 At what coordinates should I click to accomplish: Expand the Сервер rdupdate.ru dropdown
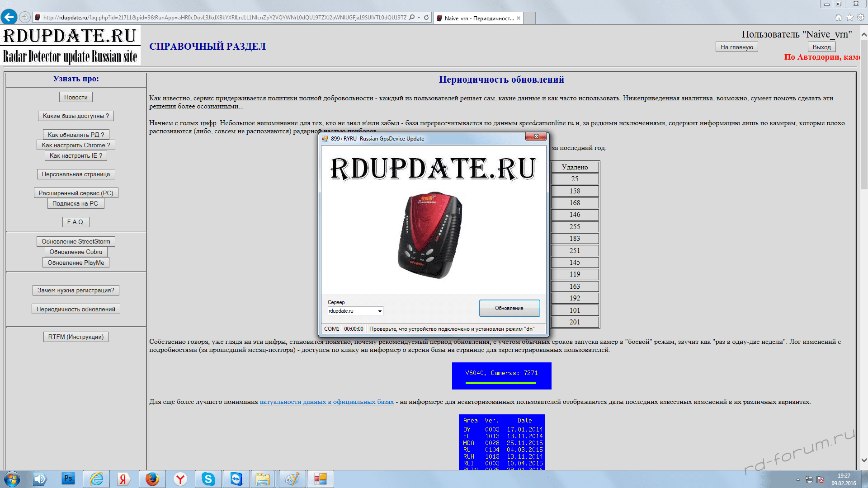[380, 311]
